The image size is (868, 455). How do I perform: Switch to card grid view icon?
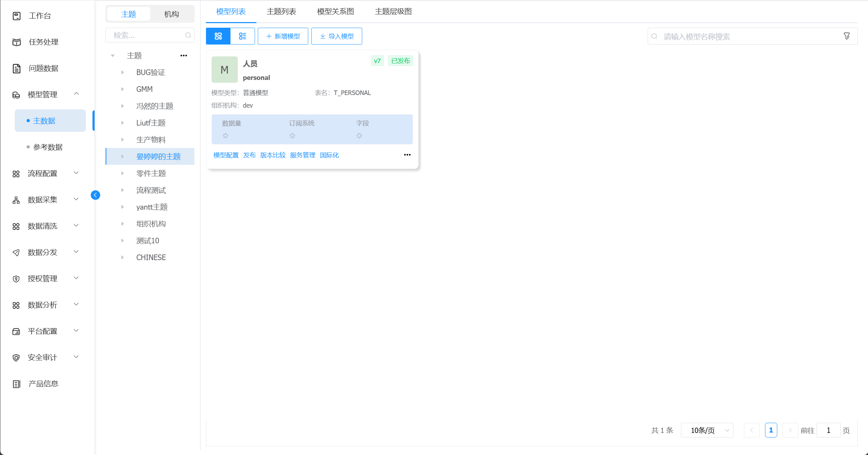[218, 36]
